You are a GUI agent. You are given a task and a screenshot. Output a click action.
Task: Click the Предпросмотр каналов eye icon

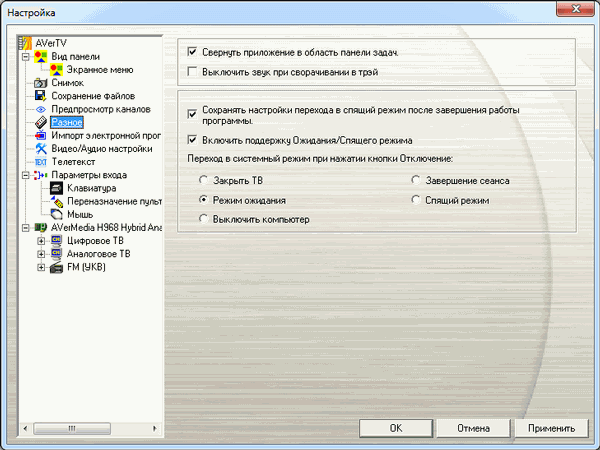pos(41,109)
